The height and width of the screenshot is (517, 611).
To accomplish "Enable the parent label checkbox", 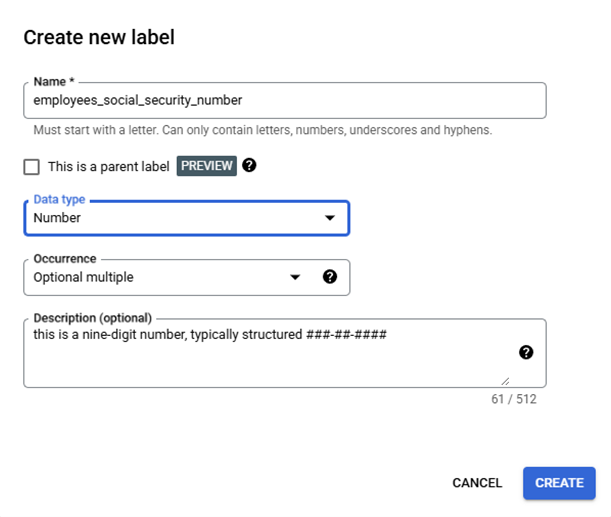I will (x=32, y=167).
